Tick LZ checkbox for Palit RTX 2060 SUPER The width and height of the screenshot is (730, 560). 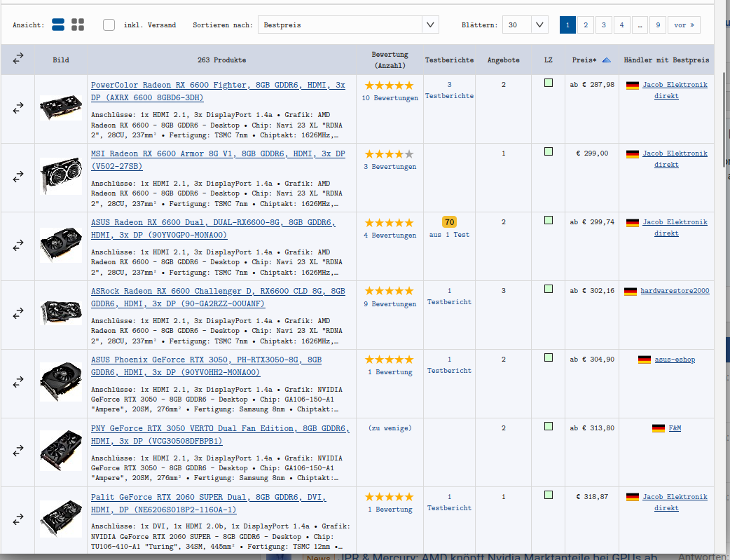tap(549, 495)
